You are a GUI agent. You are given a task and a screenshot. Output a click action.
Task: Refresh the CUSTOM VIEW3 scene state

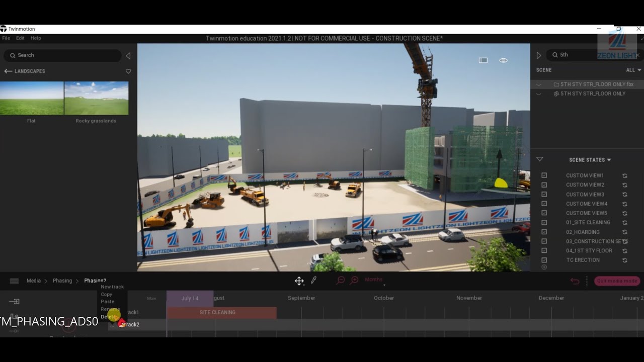click(624, 195)
